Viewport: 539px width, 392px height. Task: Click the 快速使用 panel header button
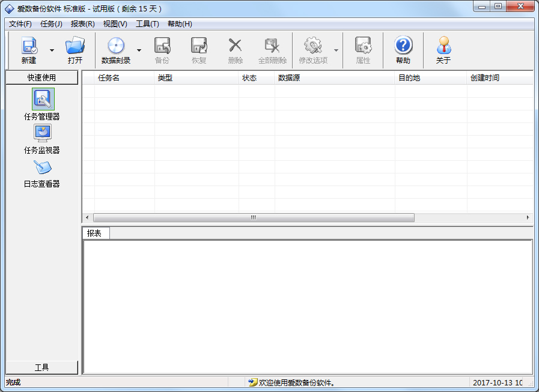click(x=42, y=77)
